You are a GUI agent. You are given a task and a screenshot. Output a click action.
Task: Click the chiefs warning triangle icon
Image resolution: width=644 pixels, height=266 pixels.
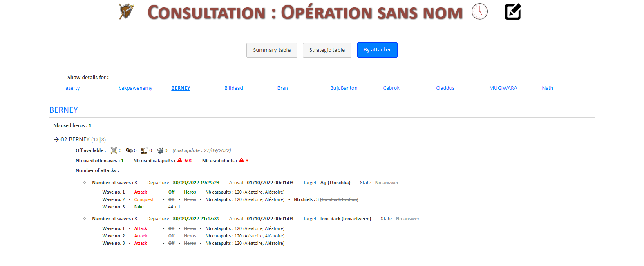point(241,160)
